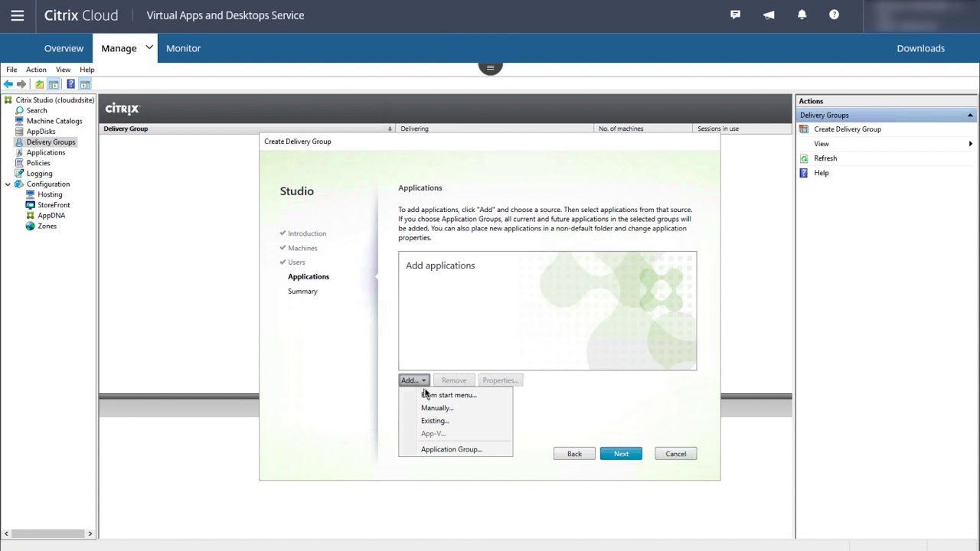The image size is (980, 551).
Task: Click the AppDisks disk icon
Action: (20, 132)
